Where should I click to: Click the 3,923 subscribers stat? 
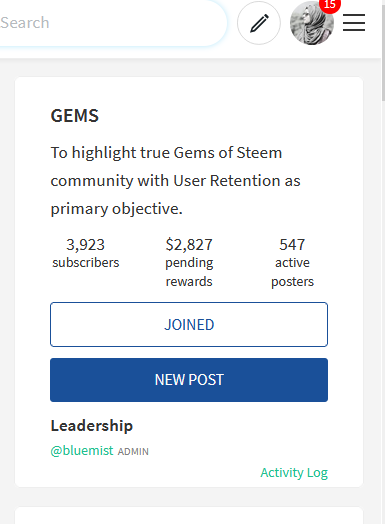[x=86, y=253]
